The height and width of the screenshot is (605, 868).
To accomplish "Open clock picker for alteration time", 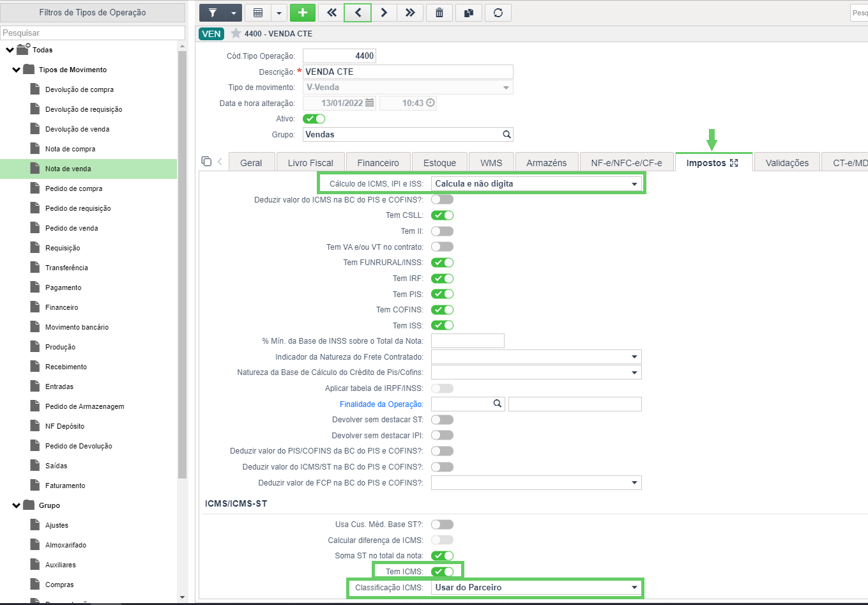I will pos(430,103).
